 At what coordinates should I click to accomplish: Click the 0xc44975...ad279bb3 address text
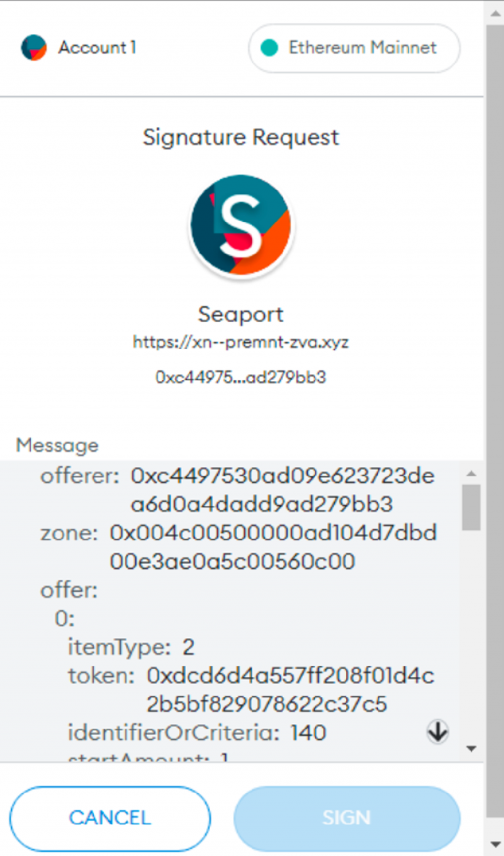click(241, 377)
